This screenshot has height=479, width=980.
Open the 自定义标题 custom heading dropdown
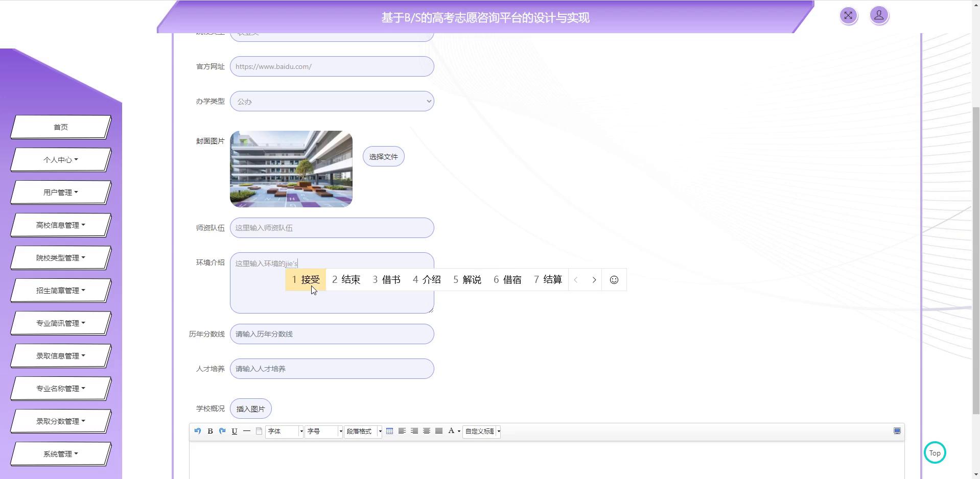coord(482,432)
